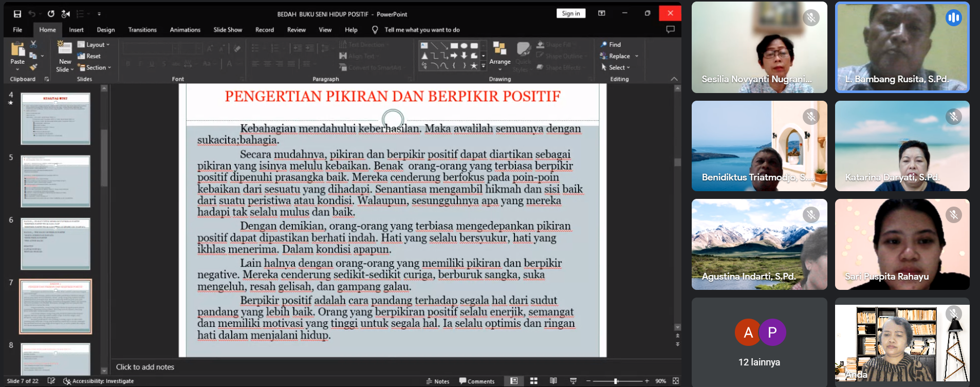Screen dimensions: 980x387
Task: Open the Select dropdown
Action: [x=615, y=67]
